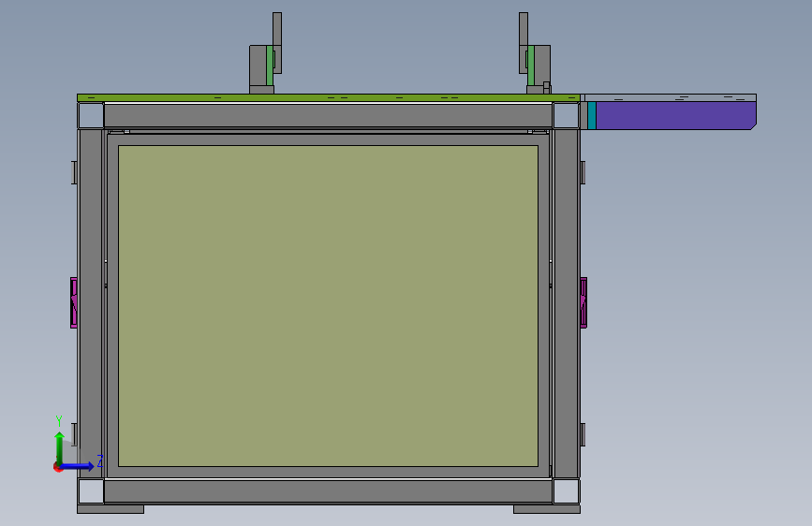Select the green top plate of the frame
Image resolution: width=812 pixels, height=526 pixels.
329,98
